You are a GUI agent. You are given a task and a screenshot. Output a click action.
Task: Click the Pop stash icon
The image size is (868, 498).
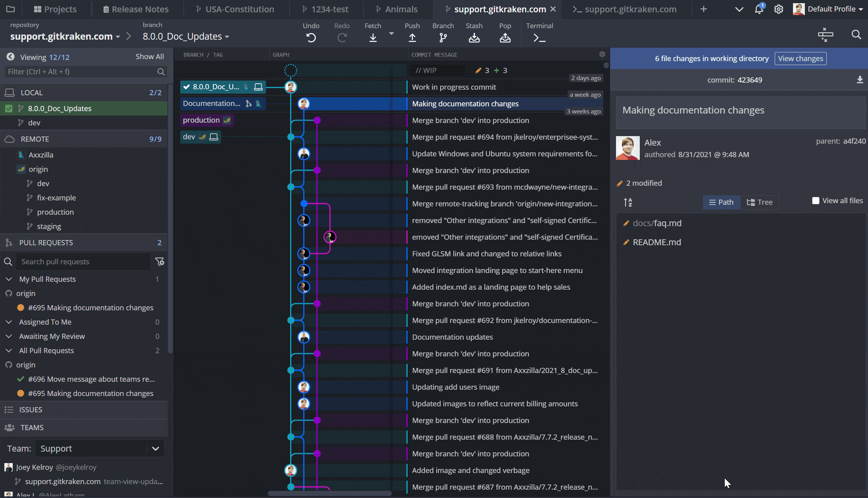pyautogui.click(x=505, y=38)
